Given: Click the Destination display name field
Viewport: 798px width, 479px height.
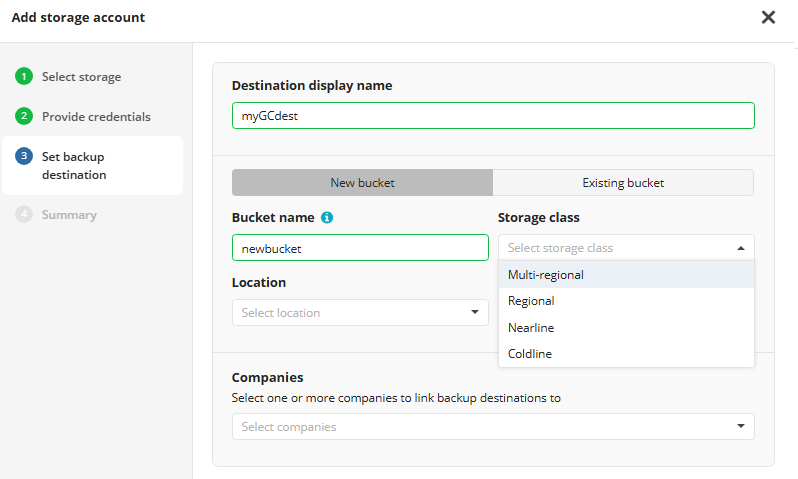Looking at the screenshot, I should point(493,116).
